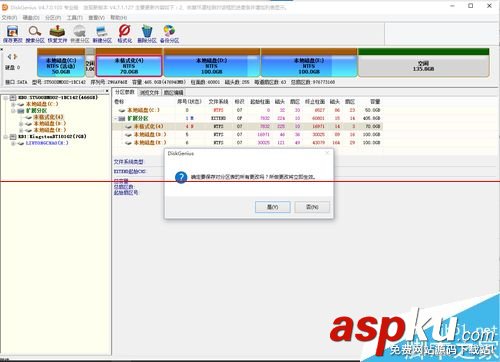
Task: Click the 文件系统类型 label in details
Action: (x=128, y=162)
